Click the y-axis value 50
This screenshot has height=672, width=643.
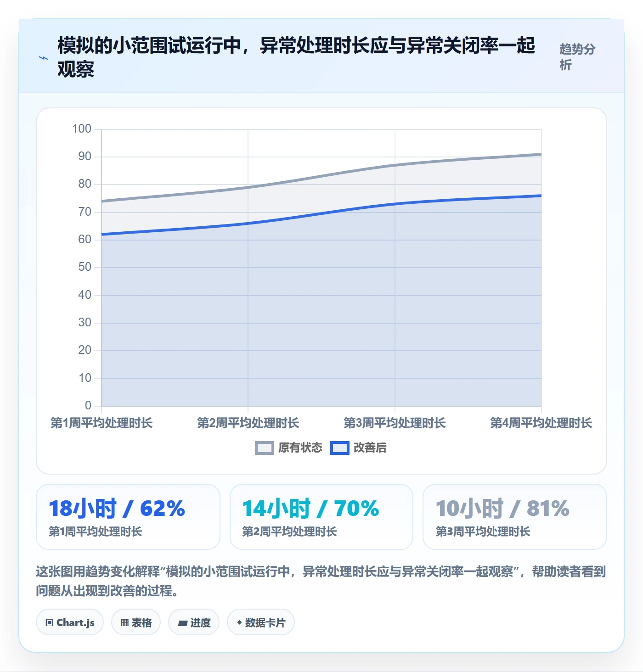[85, 267]
